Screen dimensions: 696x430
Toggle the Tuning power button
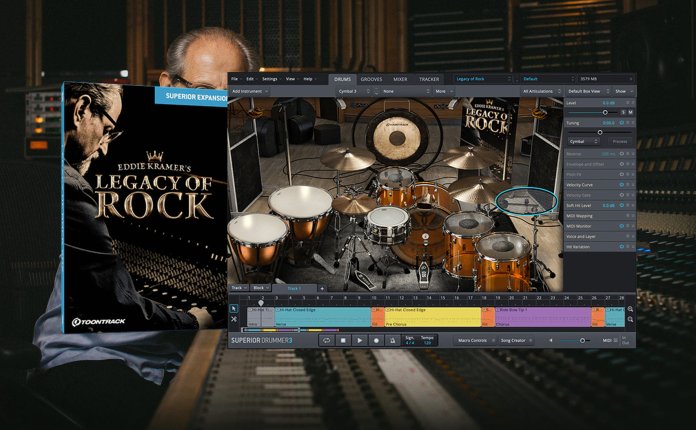(x=621, y=122)
